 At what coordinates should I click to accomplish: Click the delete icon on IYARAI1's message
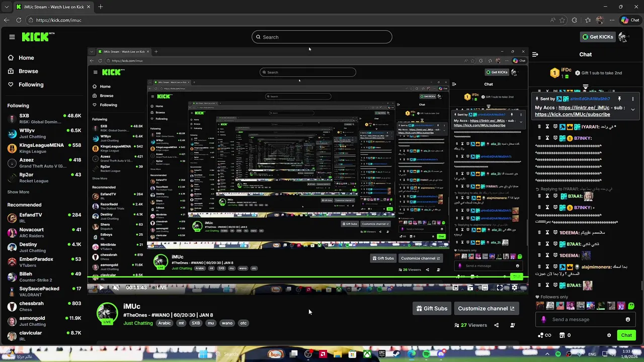tap(539, 127)
